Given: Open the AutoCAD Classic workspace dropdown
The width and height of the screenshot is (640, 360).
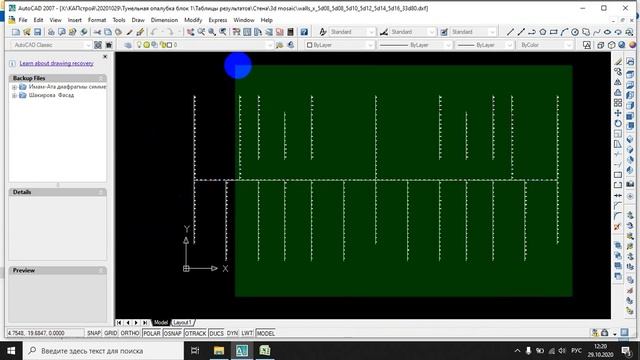Looking at the screenshot, I should click(88, 45).
